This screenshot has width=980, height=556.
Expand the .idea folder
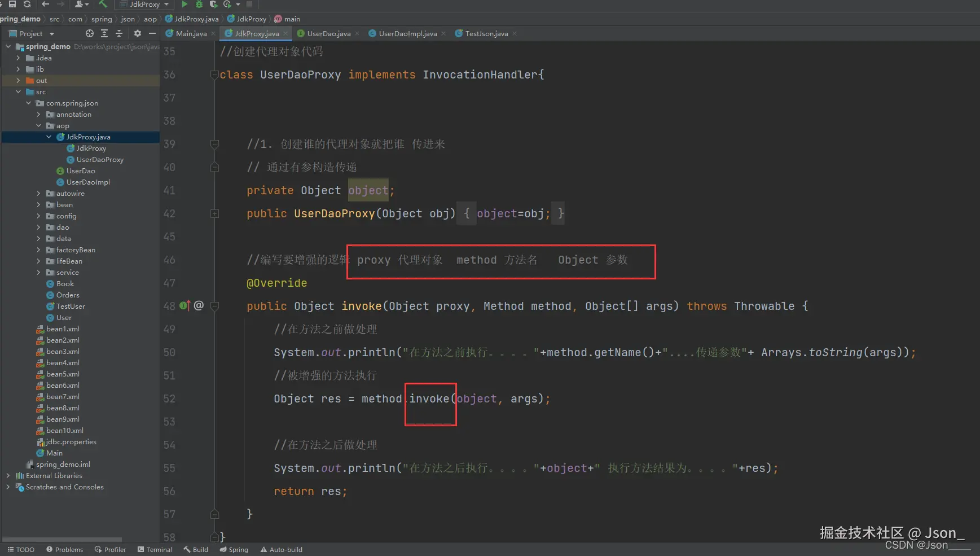pos(18,58)
